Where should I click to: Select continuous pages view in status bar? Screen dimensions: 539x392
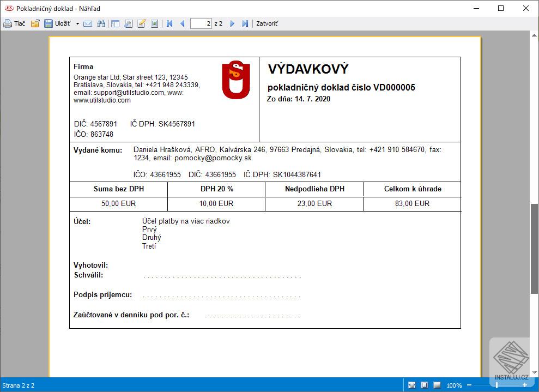(437, 385)
